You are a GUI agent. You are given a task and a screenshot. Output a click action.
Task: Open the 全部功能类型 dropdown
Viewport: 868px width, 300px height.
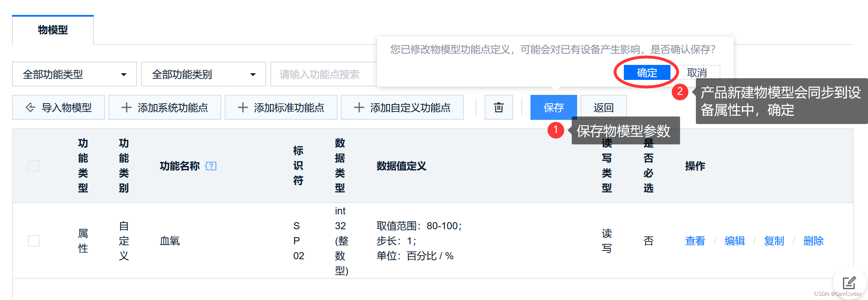tap(75, 74)
